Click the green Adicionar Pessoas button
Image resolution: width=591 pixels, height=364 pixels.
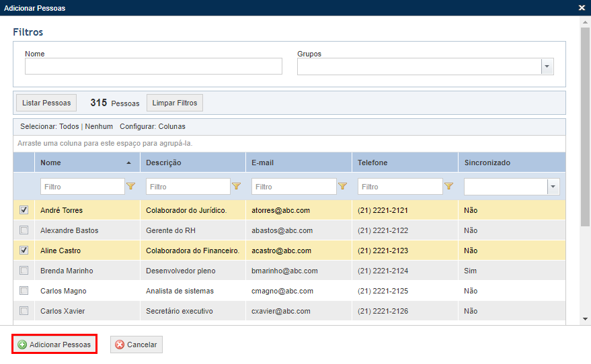click(54, 345)
